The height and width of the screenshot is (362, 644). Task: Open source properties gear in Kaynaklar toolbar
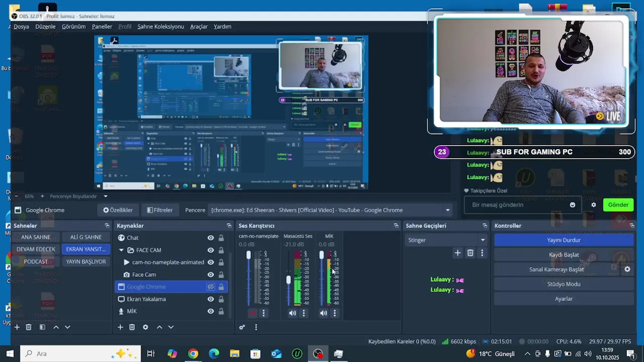145,327
